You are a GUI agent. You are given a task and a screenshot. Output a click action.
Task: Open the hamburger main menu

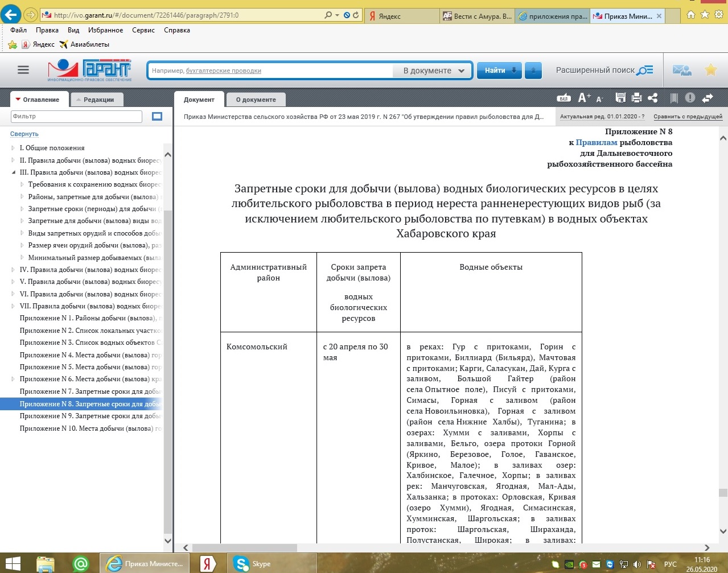point(23,70)
